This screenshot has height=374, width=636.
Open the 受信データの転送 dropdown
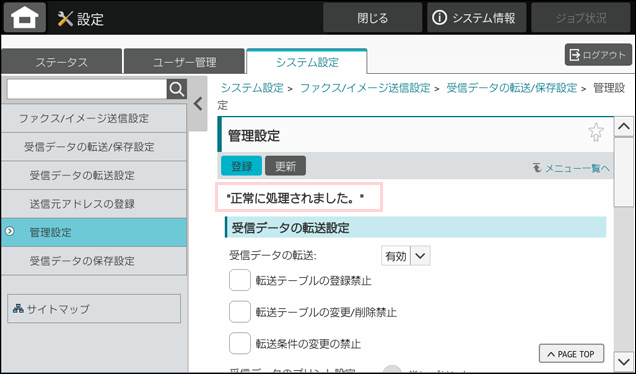point(406,256)
